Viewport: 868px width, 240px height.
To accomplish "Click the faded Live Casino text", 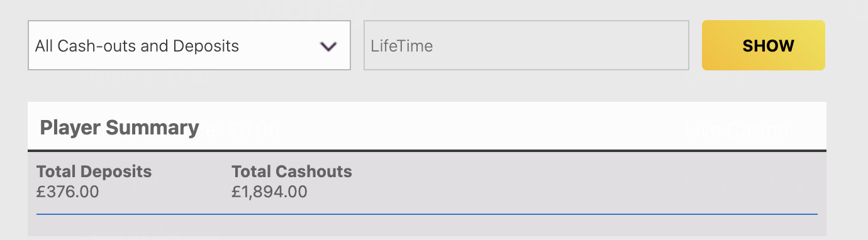I will [736, 130].
